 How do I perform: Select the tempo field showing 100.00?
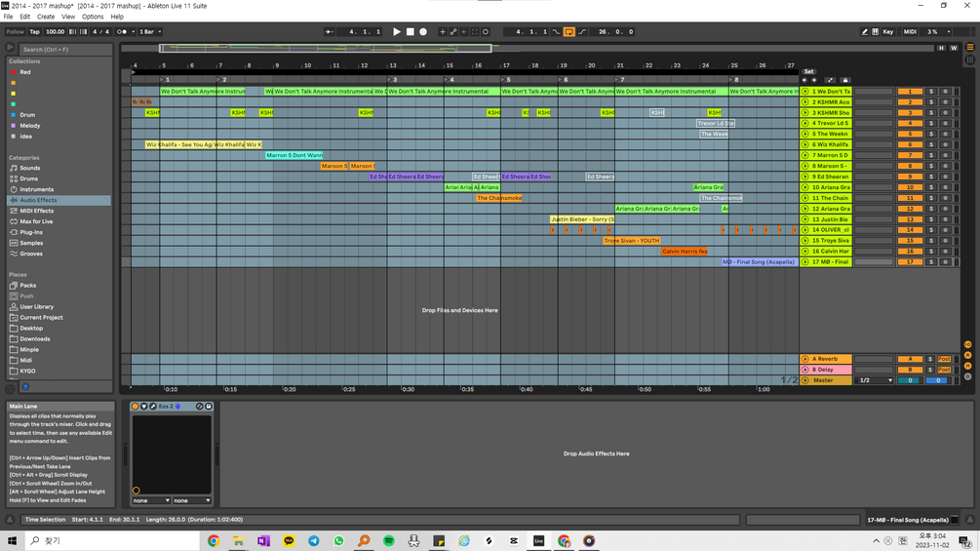tap(55, 32)
